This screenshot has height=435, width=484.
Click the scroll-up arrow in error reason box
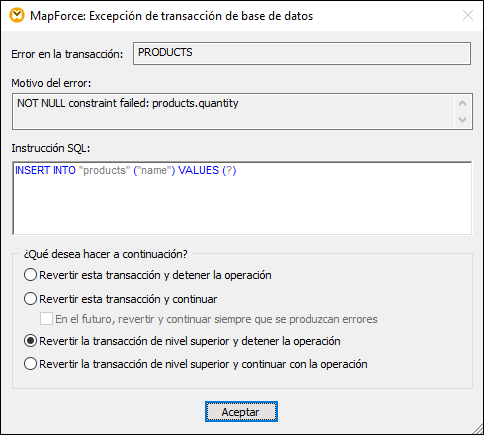462,104
